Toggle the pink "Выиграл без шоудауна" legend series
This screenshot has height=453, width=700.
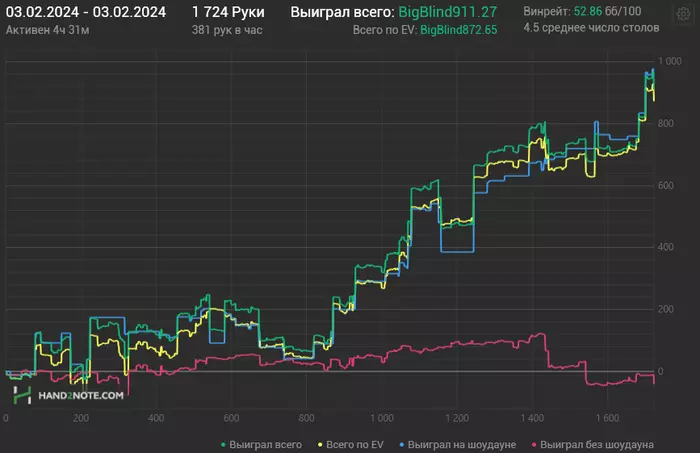pos(593,445)
